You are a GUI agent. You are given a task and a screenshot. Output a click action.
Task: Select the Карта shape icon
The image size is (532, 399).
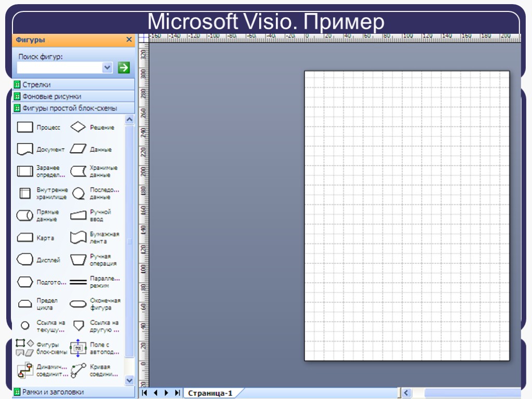tap(25, 237)
